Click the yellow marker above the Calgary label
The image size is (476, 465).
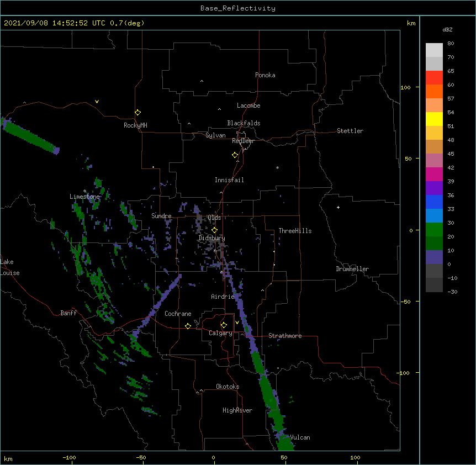tap(224, 325)
